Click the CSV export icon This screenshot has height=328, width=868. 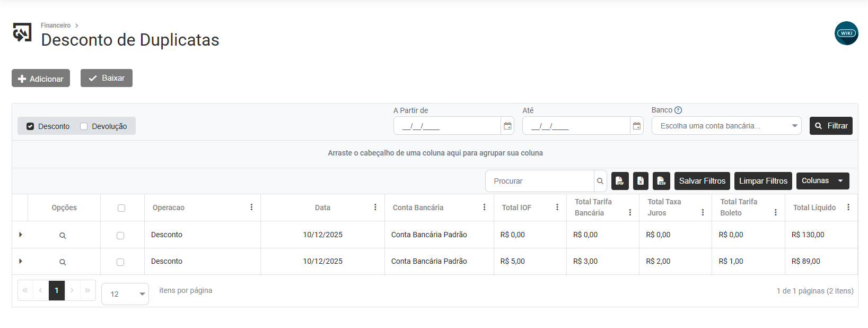click(661, 181)
